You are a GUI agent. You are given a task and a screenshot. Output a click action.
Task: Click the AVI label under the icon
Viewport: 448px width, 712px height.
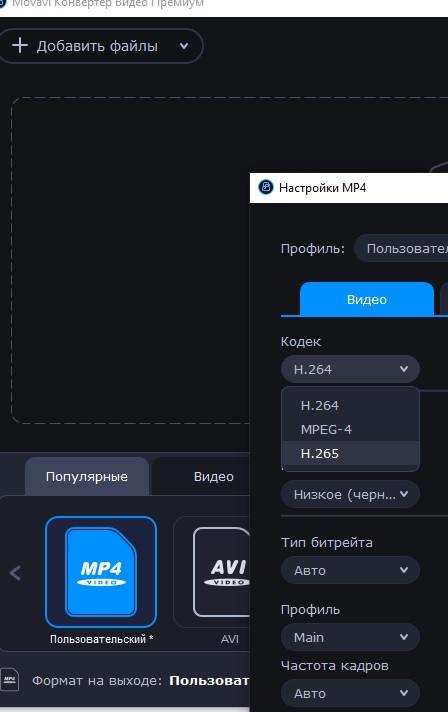(230, 639)
